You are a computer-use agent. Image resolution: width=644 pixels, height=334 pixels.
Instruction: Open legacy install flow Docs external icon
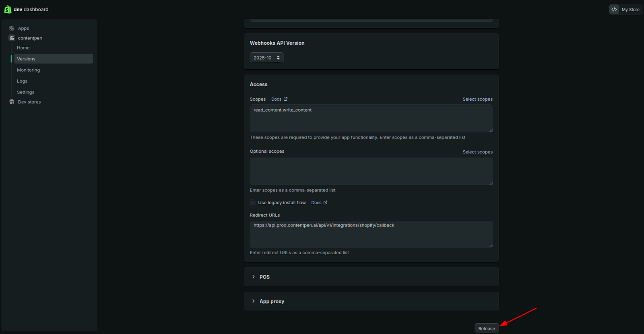[x=325, y=203]
